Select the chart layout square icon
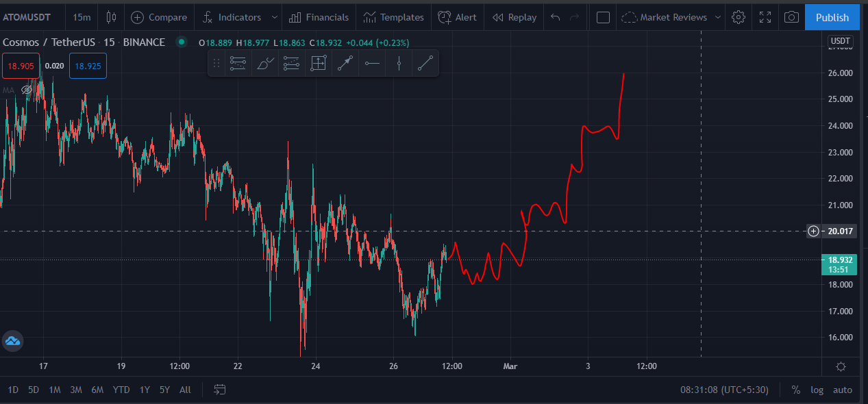 (603, 17)
